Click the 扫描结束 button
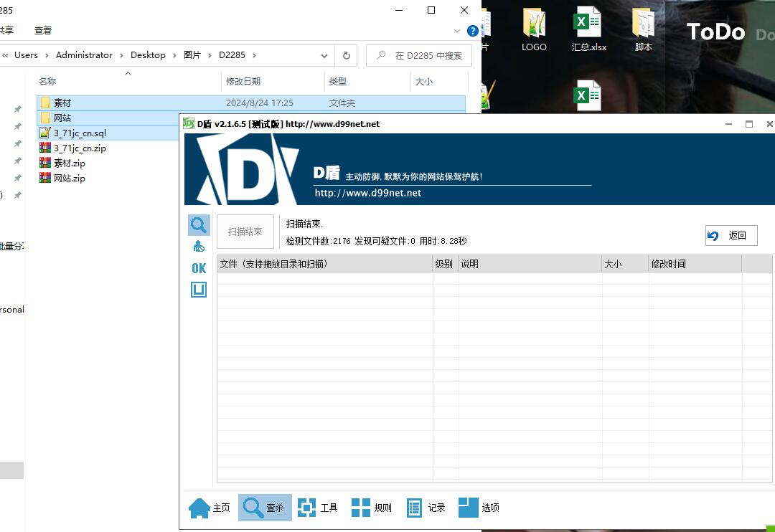Screen dimensions: 775x532 pos(245,232)
